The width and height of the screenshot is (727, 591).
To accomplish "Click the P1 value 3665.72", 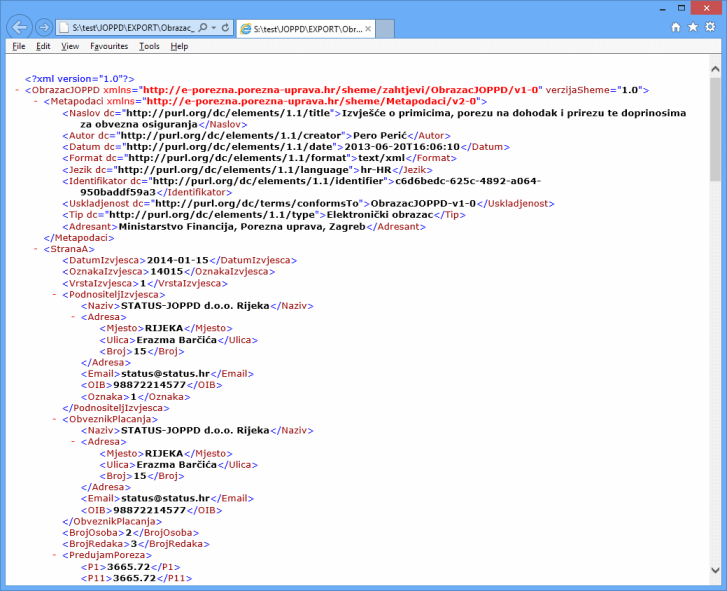I will (128, 567).
